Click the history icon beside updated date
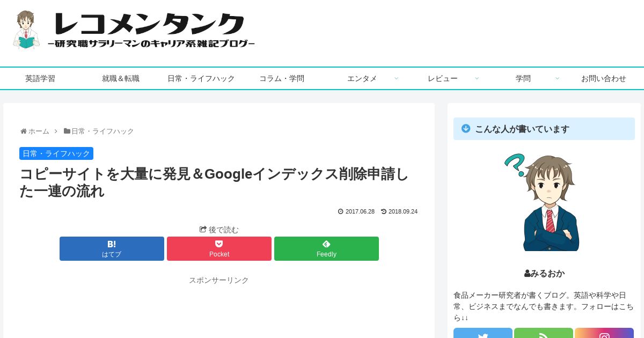This screenshot has width=644, height=338. click(384, 211)
